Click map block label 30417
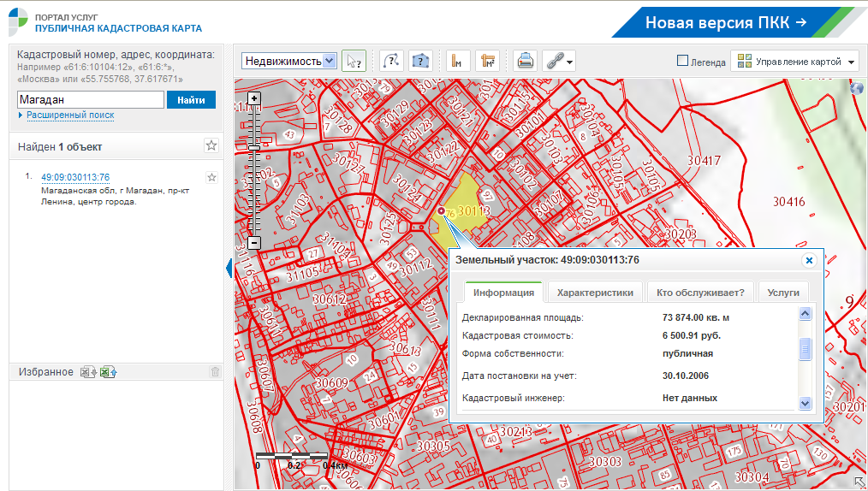The width and height of the screenshot is (868, 491). pyautogui.click(x=705, y=161)
